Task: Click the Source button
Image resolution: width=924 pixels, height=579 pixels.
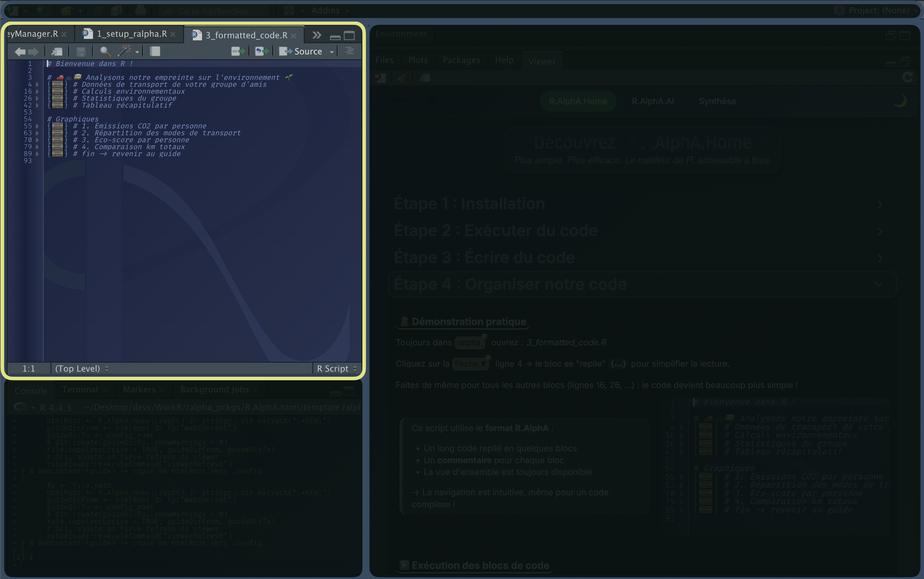Action: click(x=301, y=51)
